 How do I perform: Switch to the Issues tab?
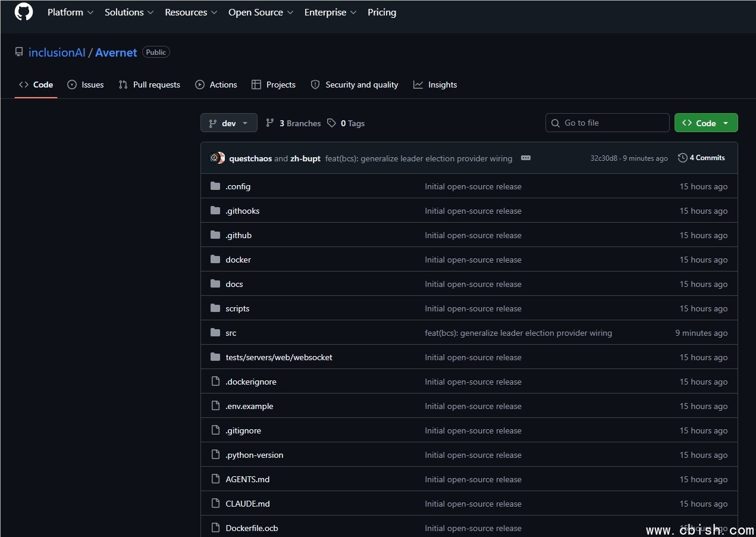click(x=86, y=85)
